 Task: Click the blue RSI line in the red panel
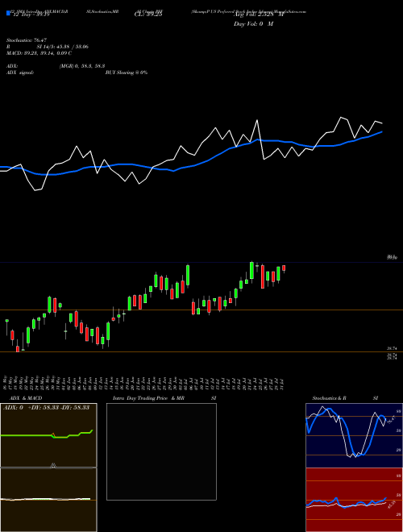pyautogui.click(x=346, y=502)
